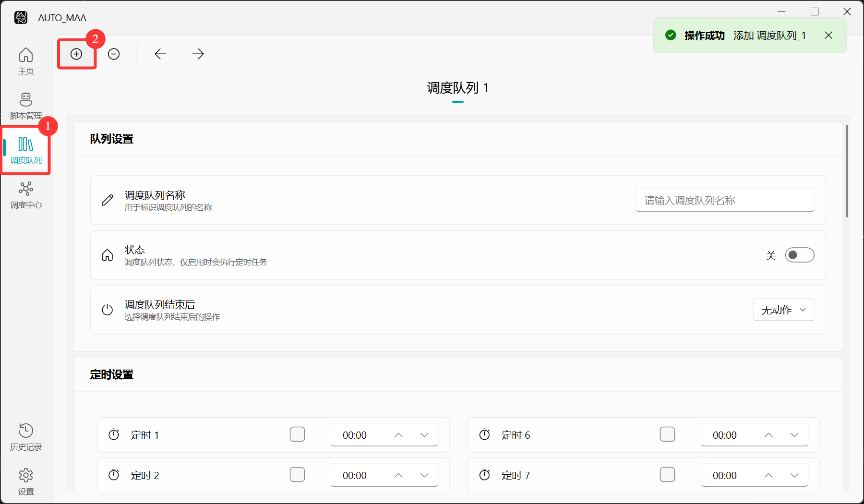Select the 调度队列 1 tab
This screenshot has height=504, width=864.
(x=457, y=88)
